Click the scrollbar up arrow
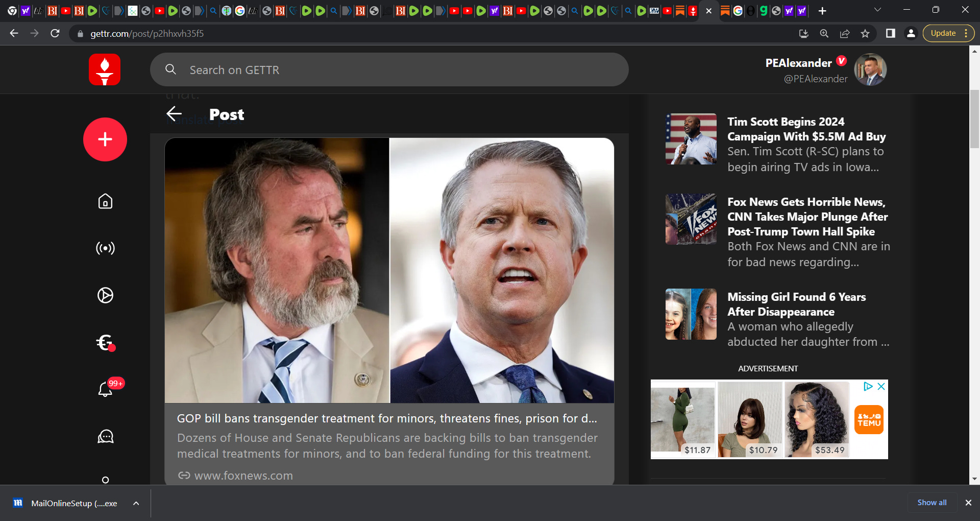This screenshot has height=521, width=980. click(x=974, y=51)
